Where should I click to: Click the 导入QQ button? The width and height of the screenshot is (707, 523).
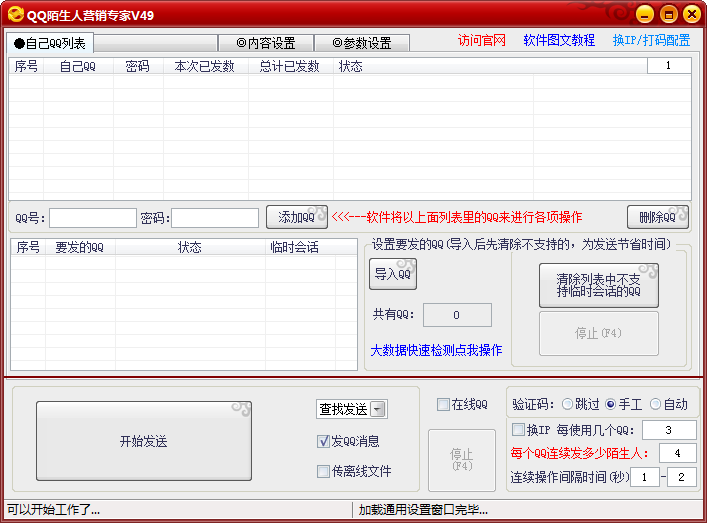pyautogui.click(x=393, y=274)
